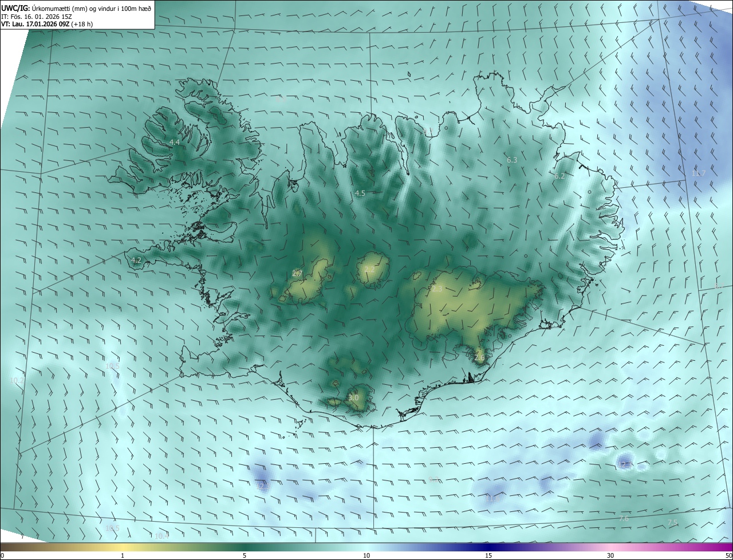Click the 6.2 value near the east coast
This screenshot has height=560, width=733.
(559, 176)
